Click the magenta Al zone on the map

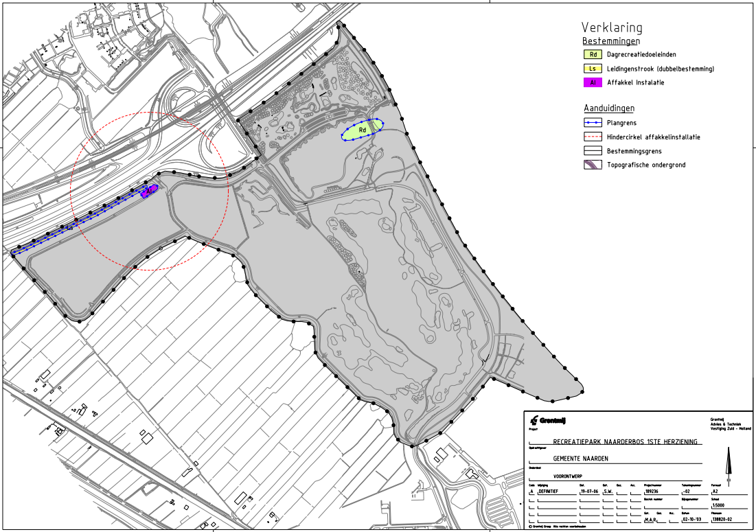pyautogui.click(x=150, y=192)
